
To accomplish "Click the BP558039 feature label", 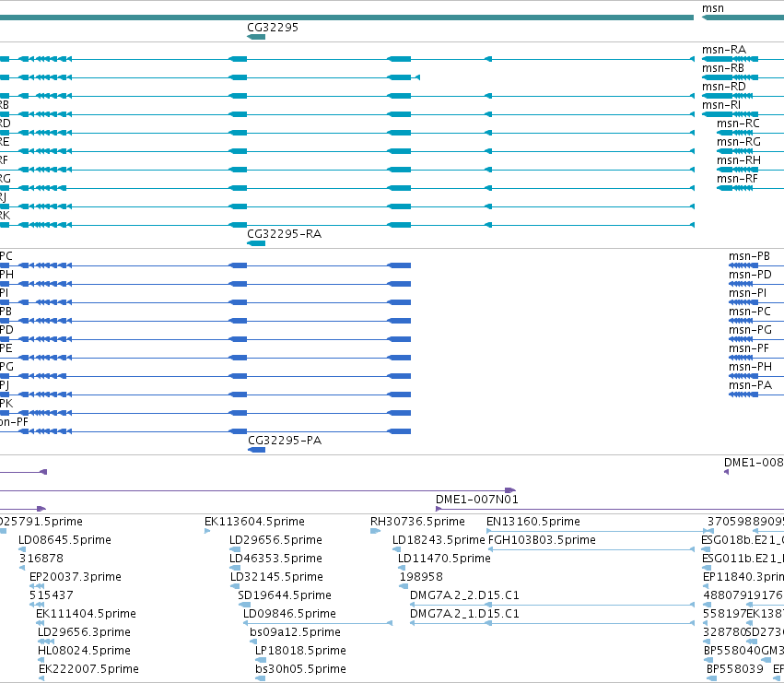I will [735, 669].
